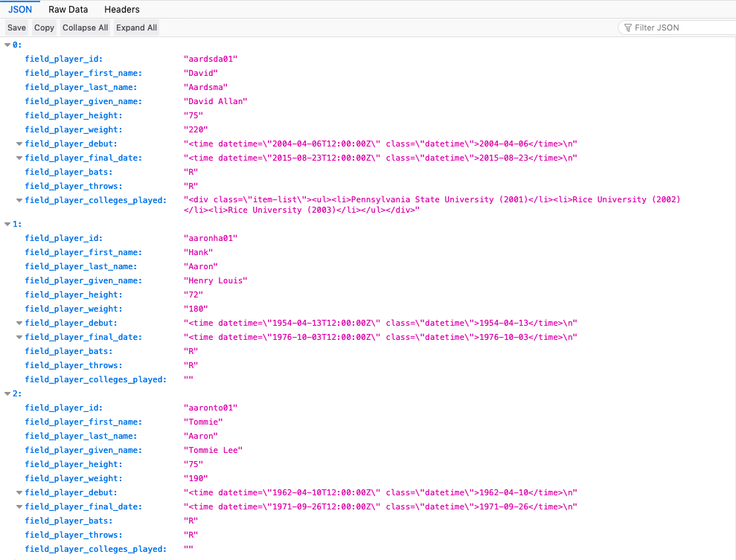Image resolution: width=736 pixels, height=560 pixels.
Task: Collapse field_player_debut under entry 0
Action: click(x=19, y=143)
